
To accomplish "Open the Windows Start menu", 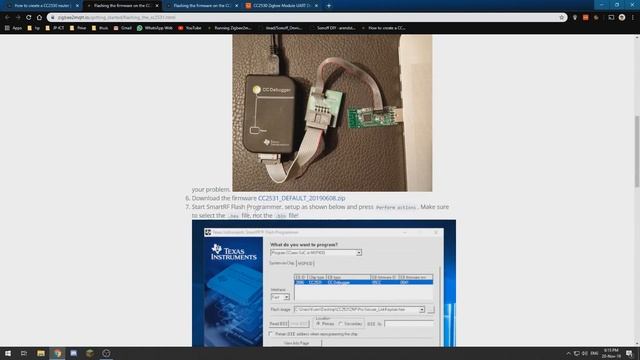I will point(8,353).
